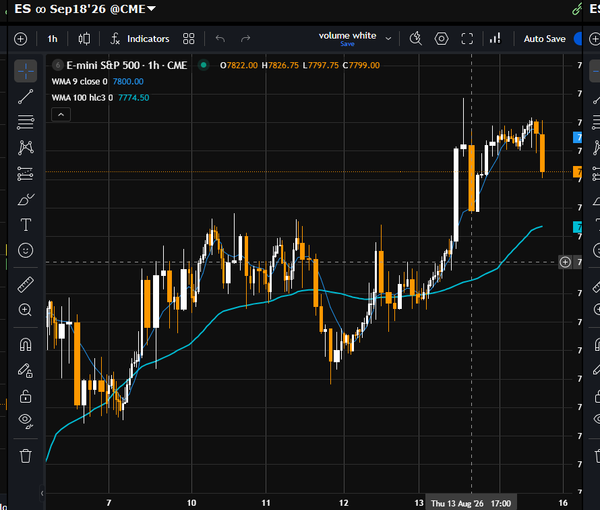Image resolution: width=600 pixels, height=510 pixels.
Task: Click the 7774.50 WMA 100 value
Action: coord(134,98)
